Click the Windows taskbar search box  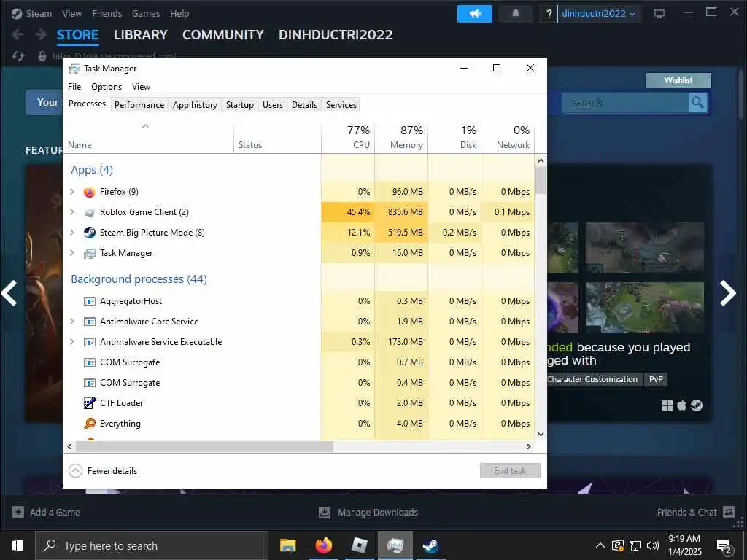152,545
